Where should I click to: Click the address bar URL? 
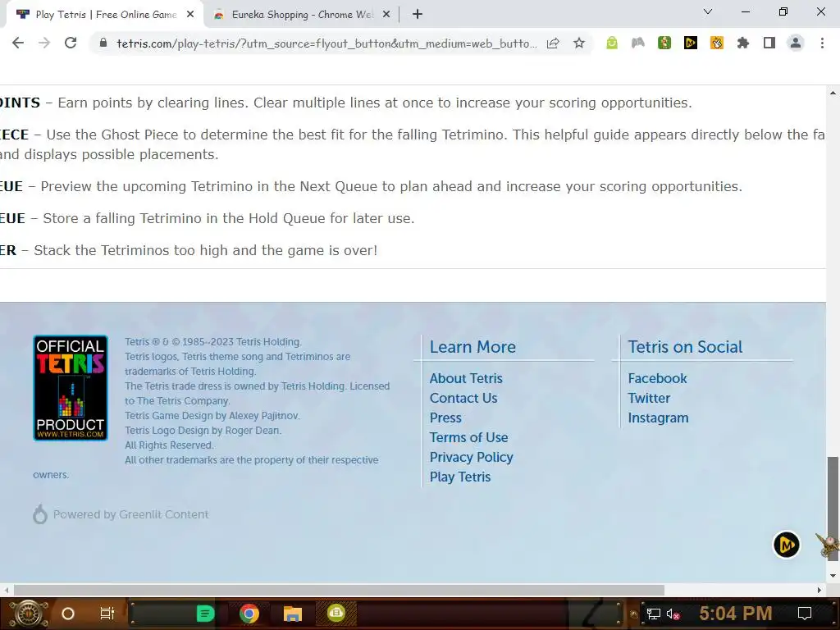[x=326, y=43]
